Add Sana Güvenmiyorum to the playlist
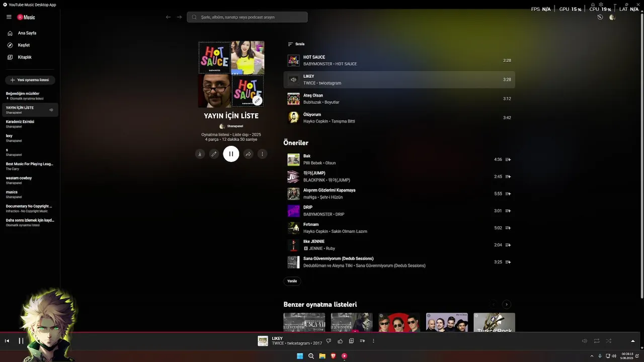The width and height of the screenshot is (644, 362). 508,262
